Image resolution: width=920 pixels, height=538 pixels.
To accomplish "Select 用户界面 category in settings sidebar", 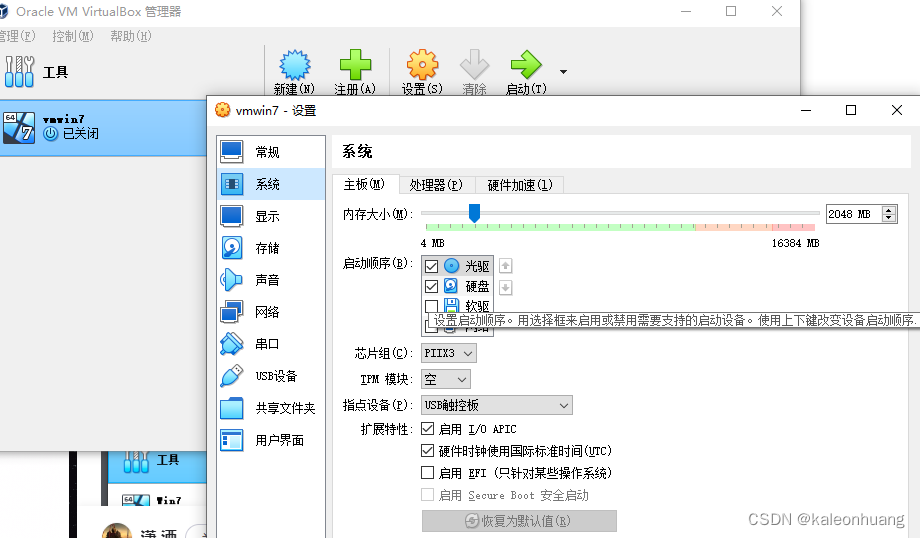I will point(271,440).
